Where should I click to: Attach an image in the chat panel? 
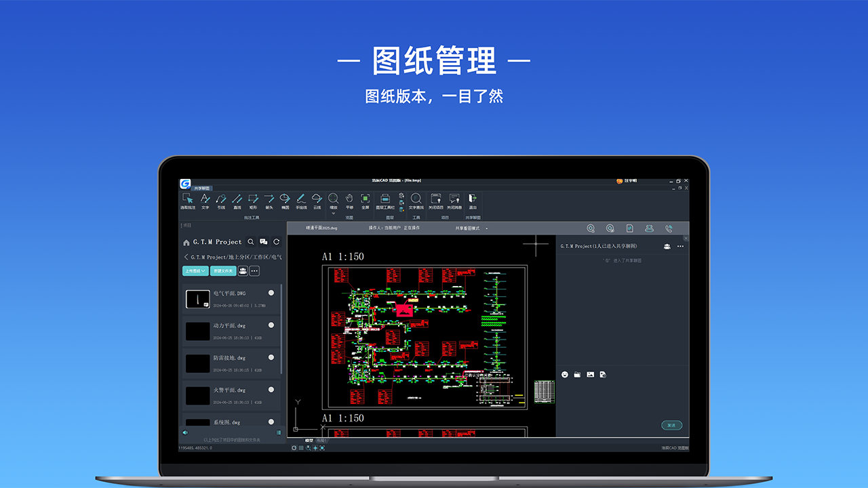click(591, 374)
